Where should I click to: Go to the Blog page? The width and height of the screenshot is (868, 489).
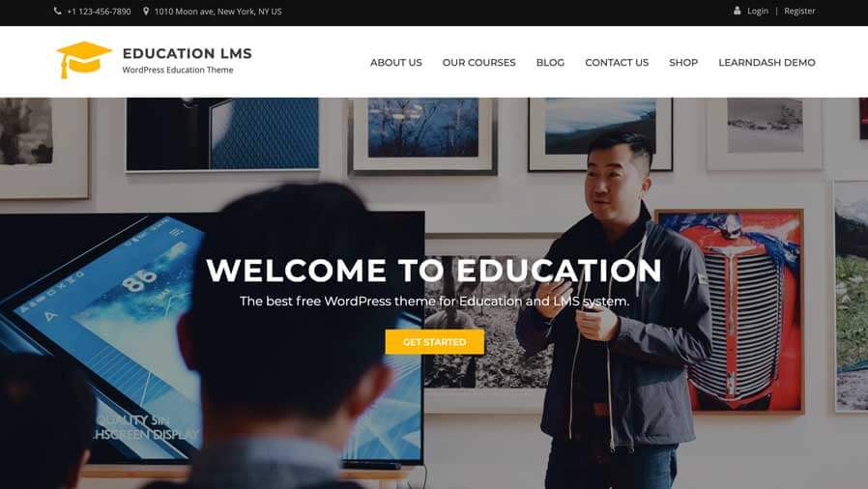(x=550, y=63)
